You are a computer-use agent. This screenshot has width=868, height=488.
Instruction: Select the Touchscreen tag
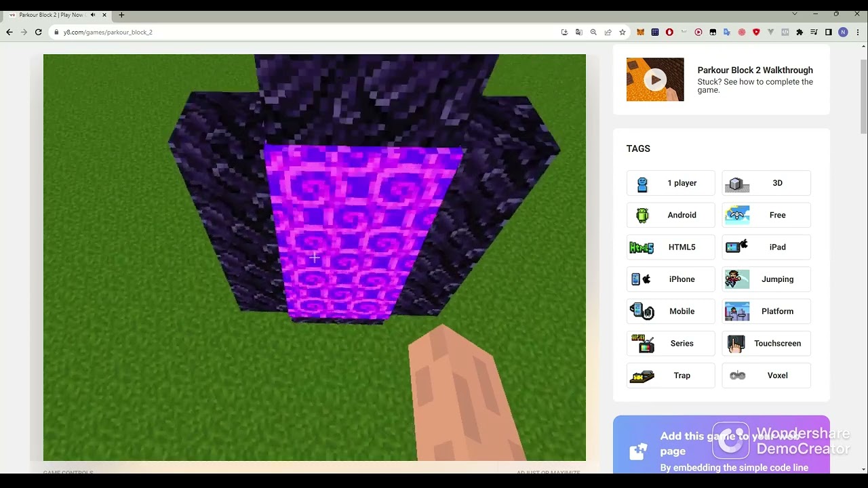click(766, 343)
